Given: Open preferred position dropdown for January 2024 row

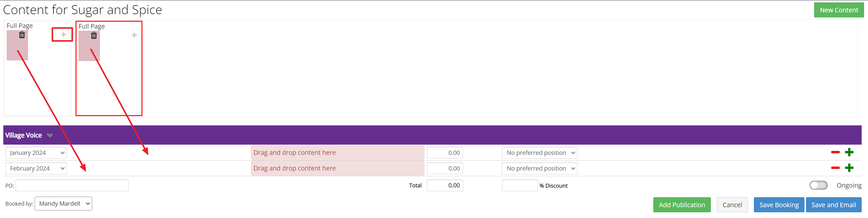Looking at the screenshot, I should click(539, 153).
